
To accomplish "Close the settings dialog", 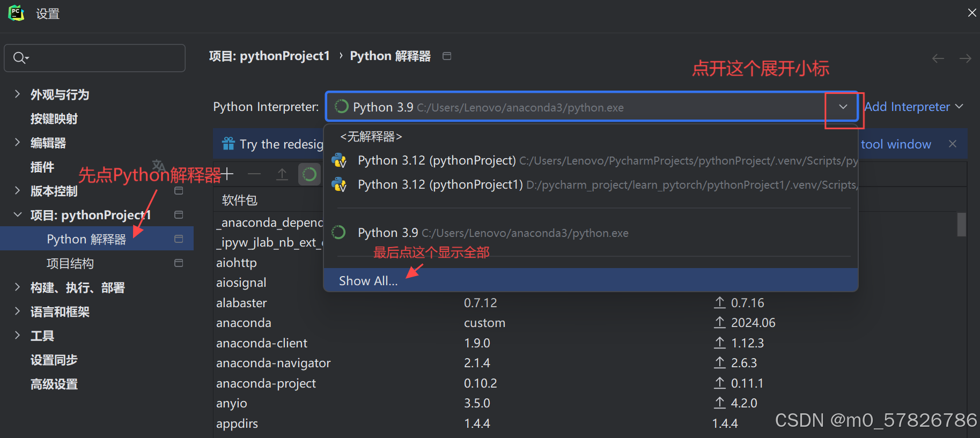I will [x=972, y=12].
